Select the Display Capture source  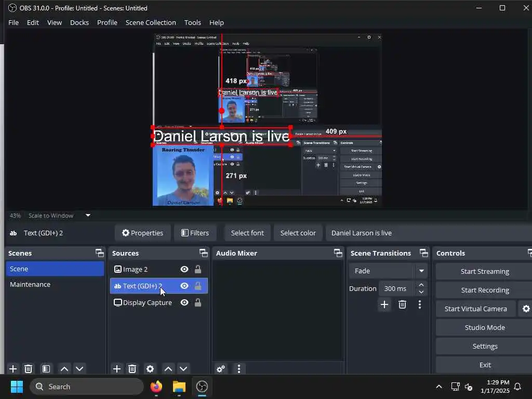159,303
